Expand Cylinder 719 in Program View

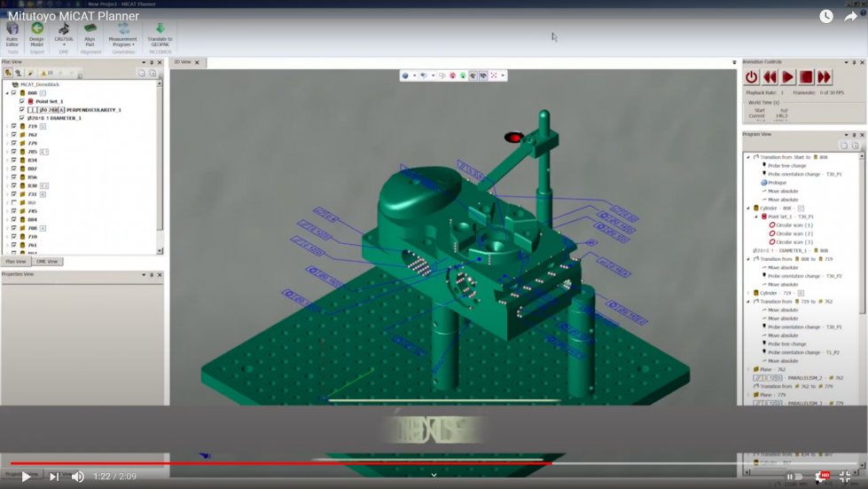pyautogui.click(x=748, y=293)
